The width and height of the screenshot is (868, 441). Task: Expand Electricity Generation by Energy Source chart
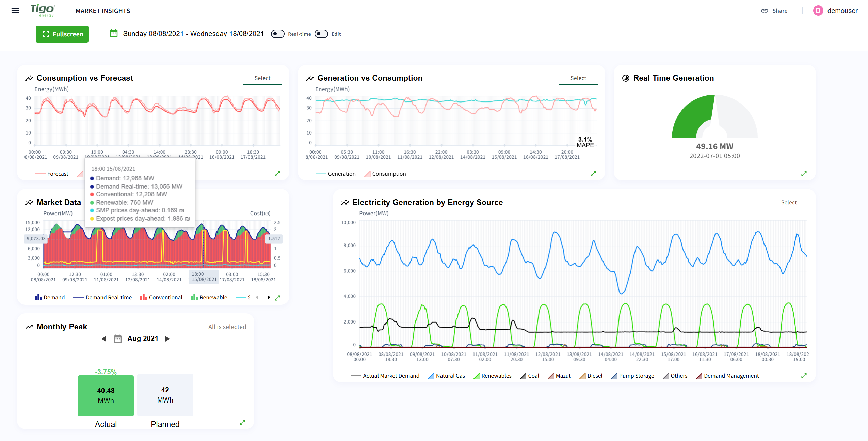tap(804, 376)
